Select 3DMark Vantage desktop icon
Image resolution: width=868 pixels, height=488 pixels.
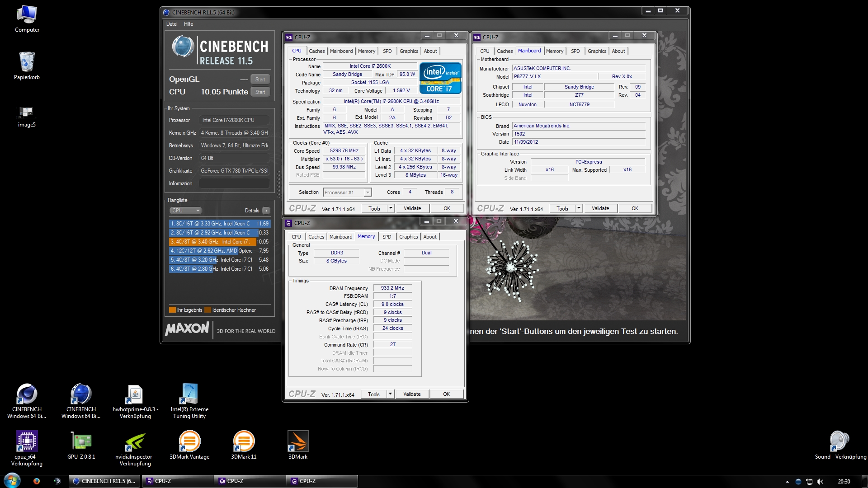coord(189,445)
